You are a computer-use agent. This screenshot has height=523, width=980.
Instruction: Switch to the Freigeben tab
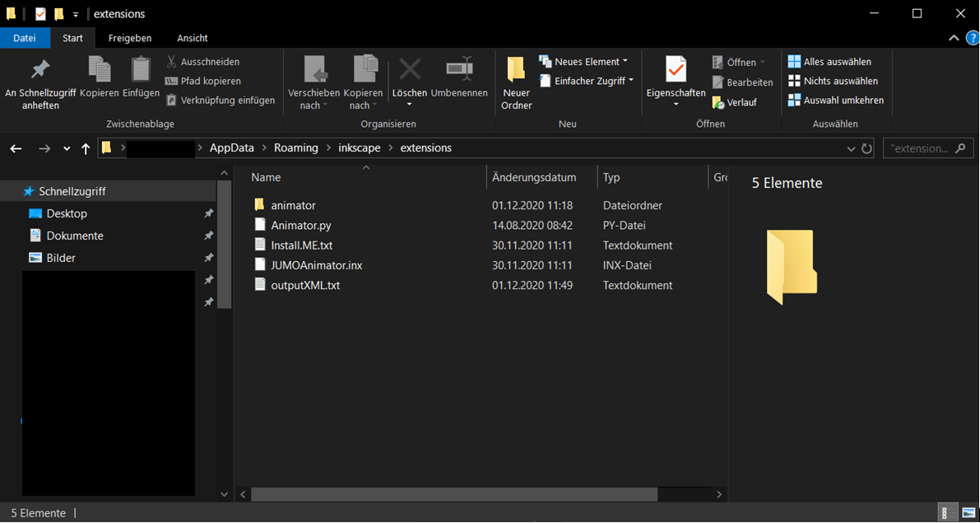point(129,38)
